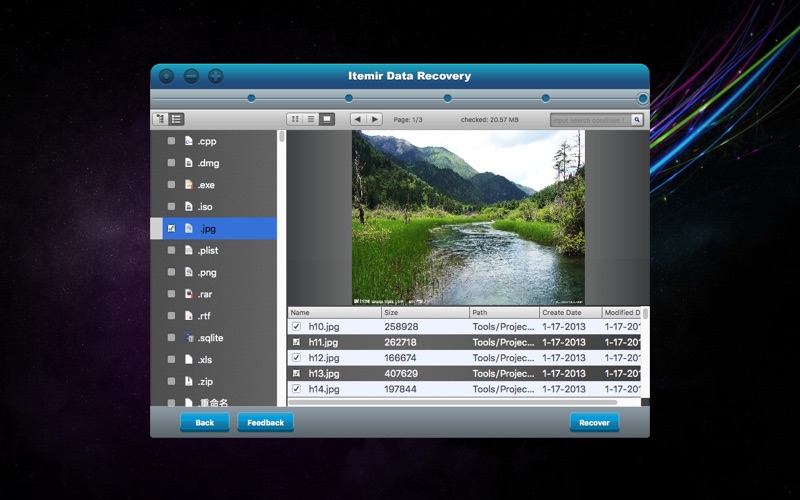The width and height of the screenshot is (800, 500).
Task: Click the .iso file type icon
Action: point(189,207)
